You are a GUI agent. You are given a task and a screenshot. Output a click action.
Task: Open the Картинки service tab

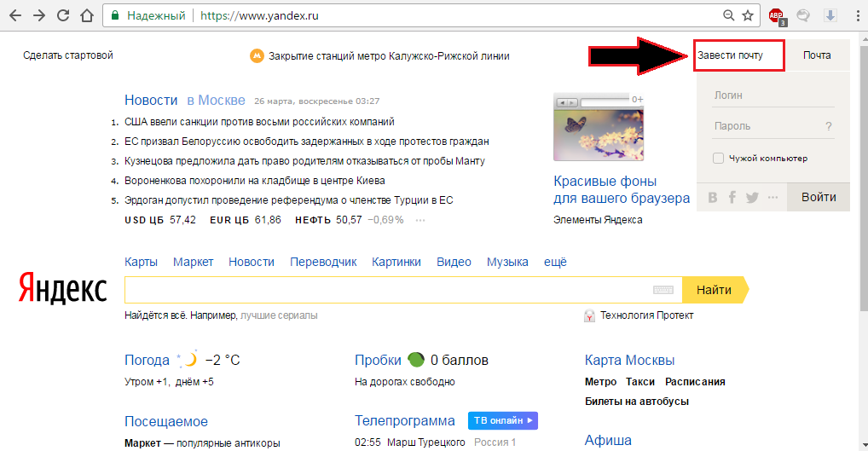(x=396, y=262)
